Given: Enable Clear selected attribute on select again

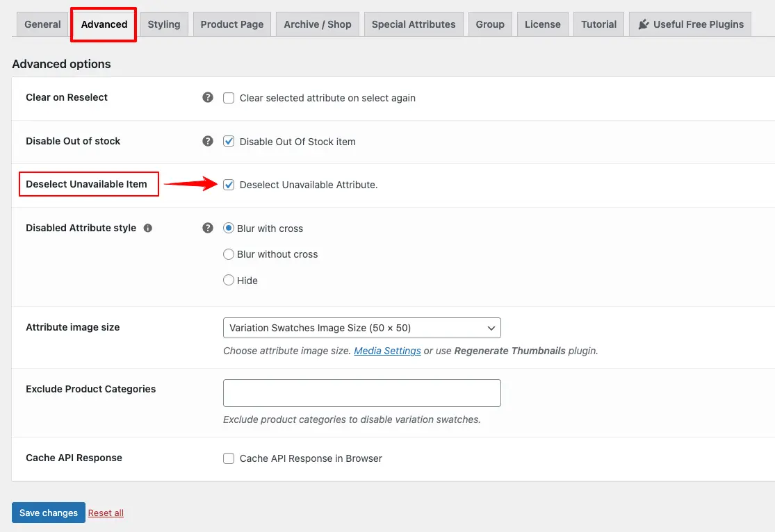Looking at the screenshot, I should click(x=229, y=98).
